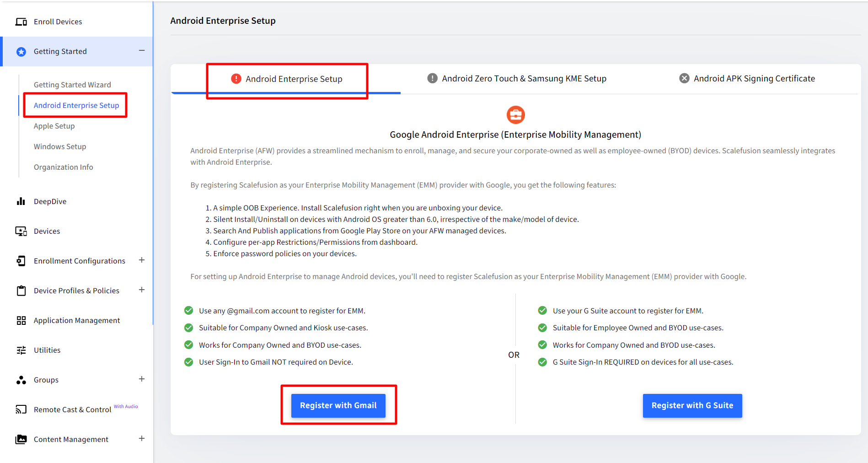Click 'Search And Publish applications' list item

(359, 231)
